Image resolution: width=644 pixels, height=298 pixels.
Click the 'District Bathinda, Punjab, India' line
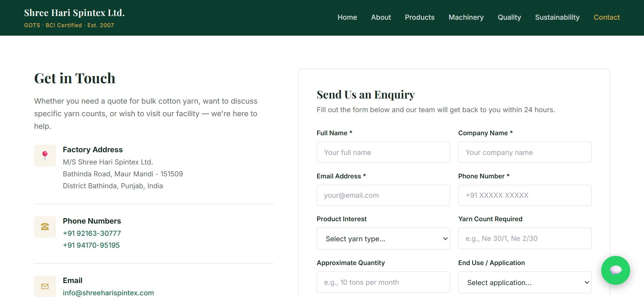click(x=113, y=186)
